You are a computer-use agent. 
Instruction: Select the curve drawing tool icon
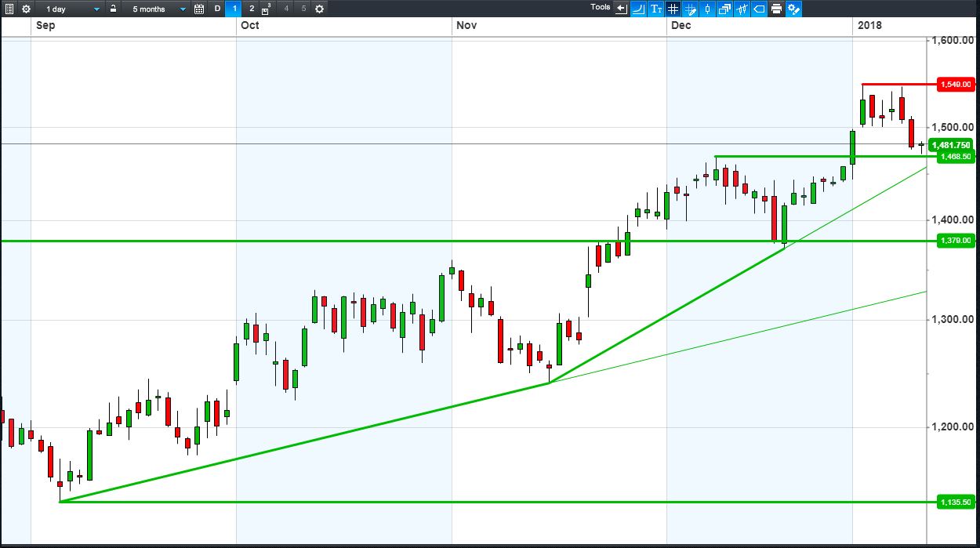tap(638, 9)
